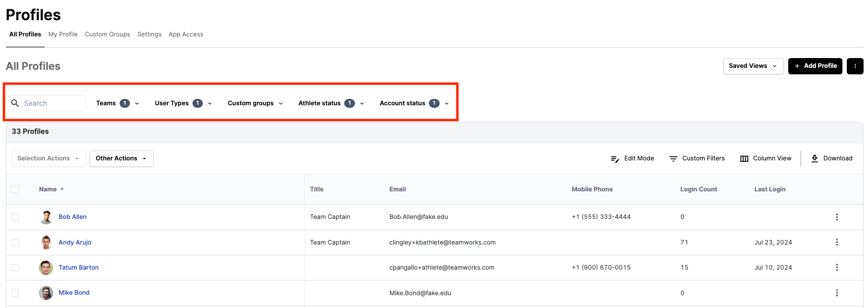Click Team Captain title in Bob Allen's row

(x=330, y=217)
